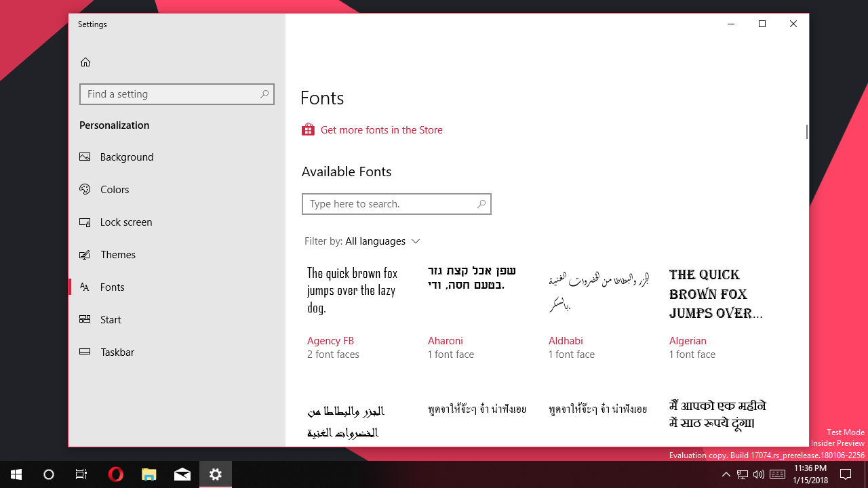Expand the All languages filter dropdown

point(382,241)
